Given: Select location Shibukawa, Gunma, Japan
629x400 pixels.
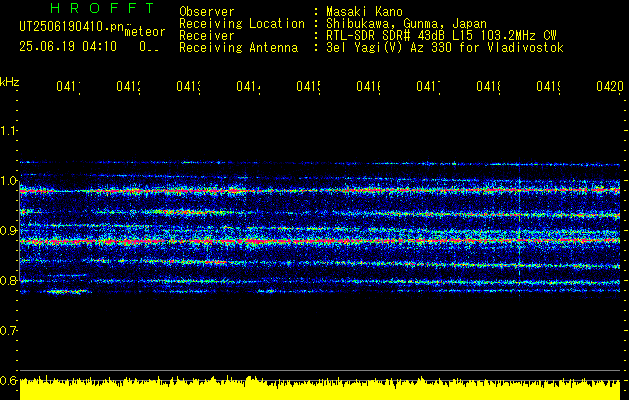Looking at the screenshot, I should pyautogui.click(x=406, y=24).
